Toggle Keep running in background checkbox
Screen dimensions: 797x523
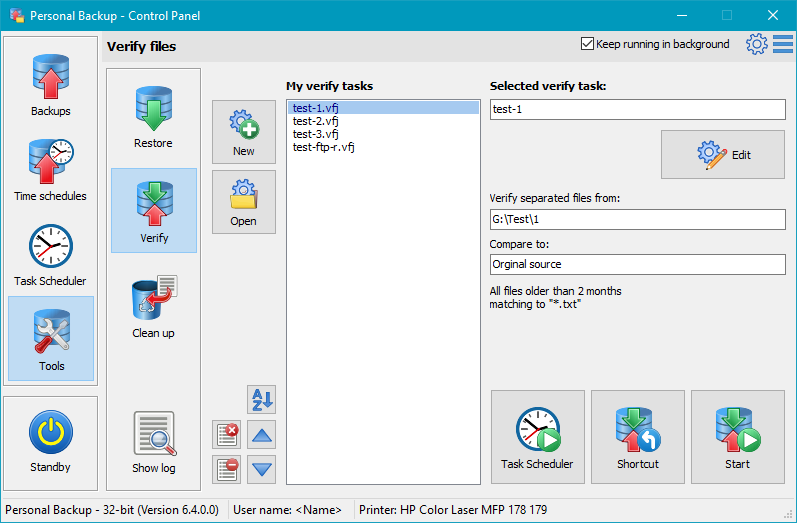pos(587,44)
